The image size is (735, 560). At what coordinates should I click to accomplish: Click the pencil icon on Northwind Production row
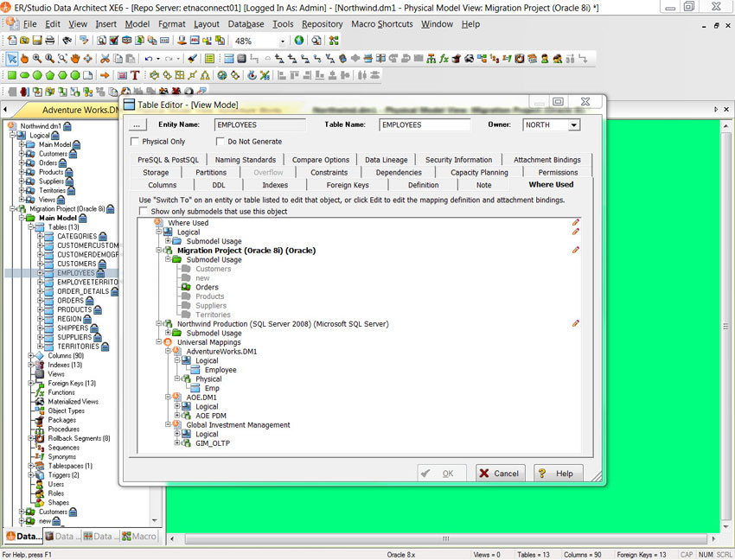click(x=576, y=323)
